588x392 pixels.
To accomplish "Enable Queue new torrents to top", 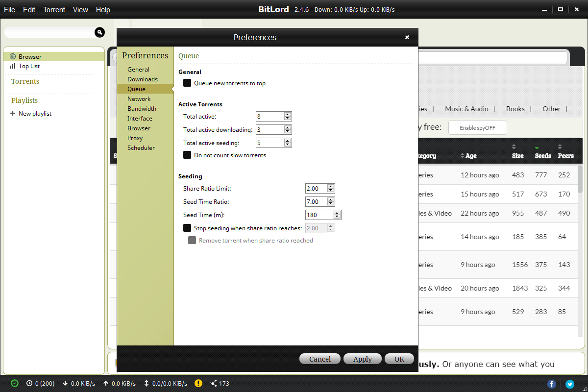I will (187, 83).
